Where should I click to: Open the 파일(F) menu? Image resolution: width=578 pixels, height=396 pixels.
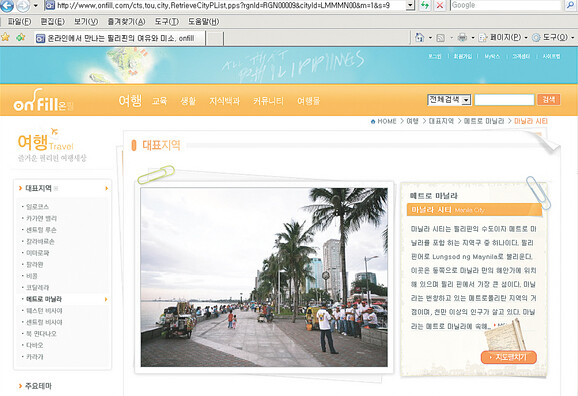[19, 21]
